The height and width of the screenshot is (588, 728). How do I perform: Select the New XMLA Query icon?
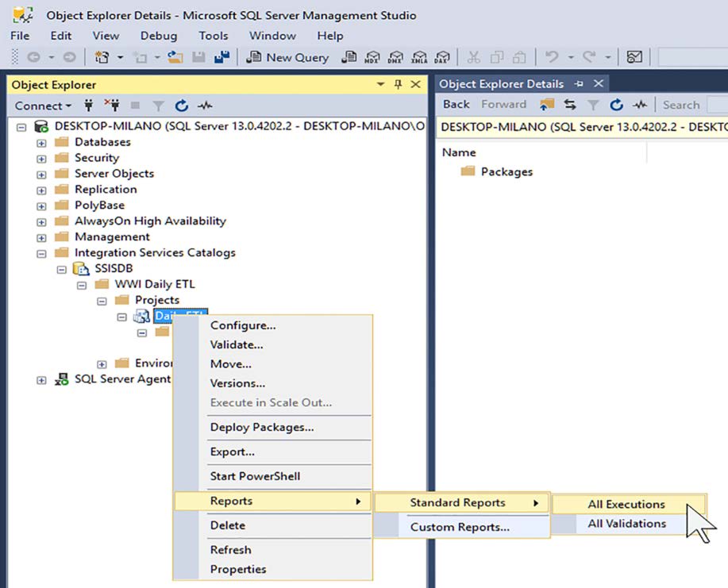click(x=419, y=57)
